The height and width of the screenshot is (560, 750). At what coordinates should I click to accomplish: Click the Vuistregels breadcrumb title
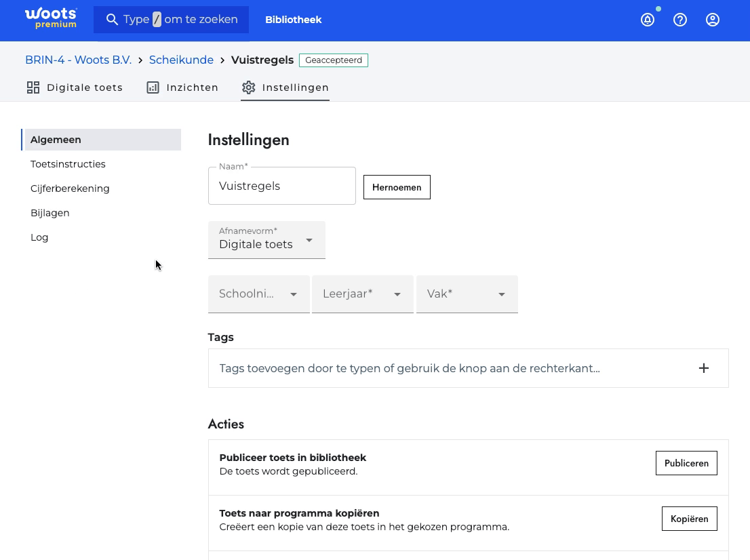click(x=262, y=60)
